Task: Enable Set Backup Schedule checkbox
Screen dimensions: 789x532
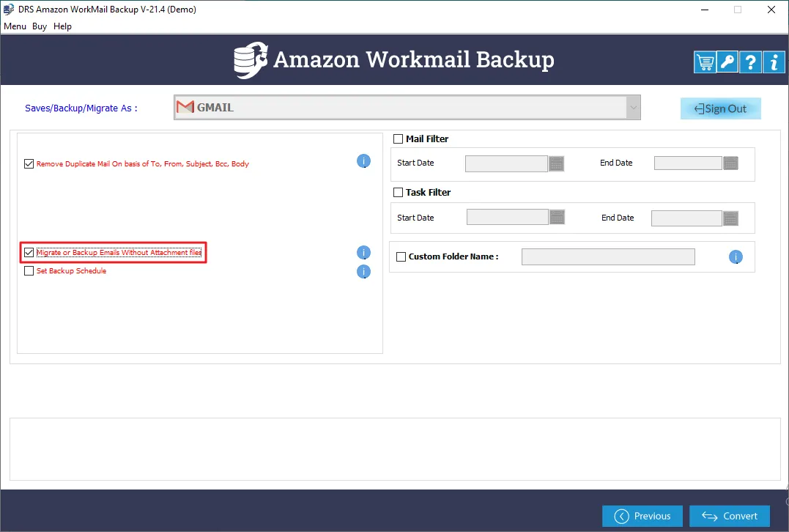Action: tap(29, 271)
